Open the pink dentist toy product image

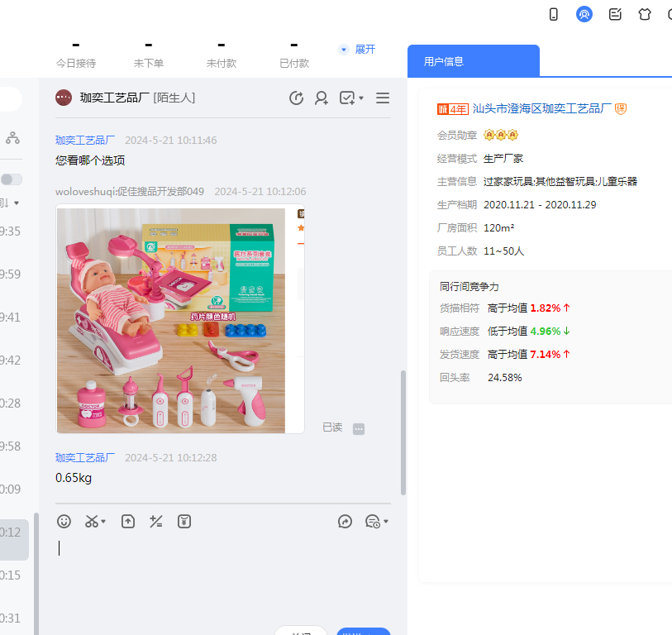pyautogui.click(x=171, y=320)
